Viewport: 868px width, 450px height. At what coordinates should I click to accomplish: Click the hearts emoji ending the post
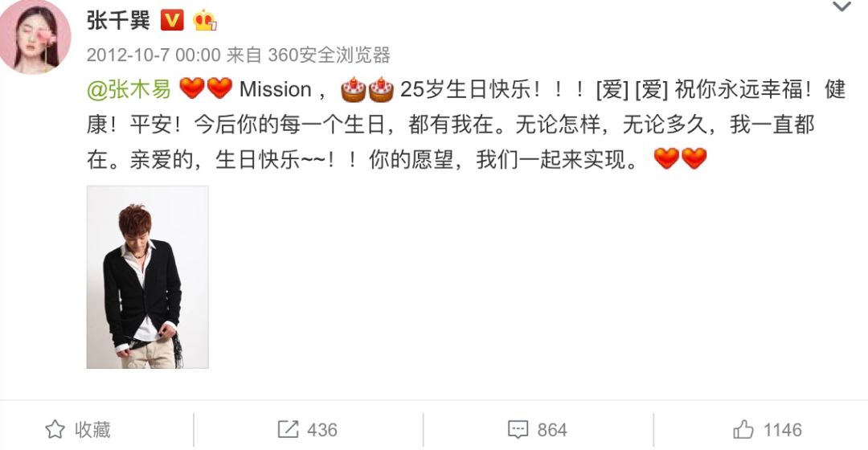tap(681, 159)
